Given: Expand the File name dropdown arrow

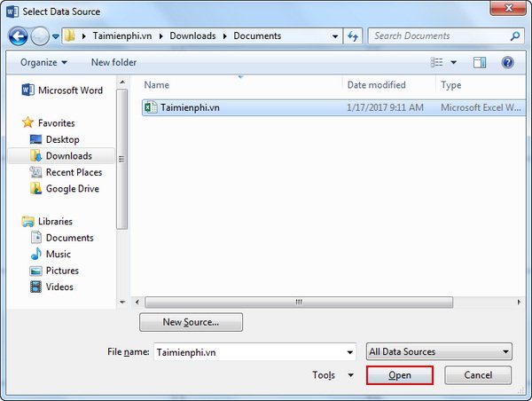Looking at the screenshot, I should point(350,352).
